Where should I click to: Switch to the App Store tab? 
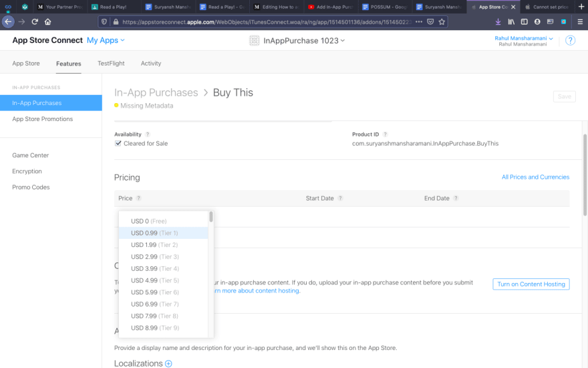(x=26, y=64)
